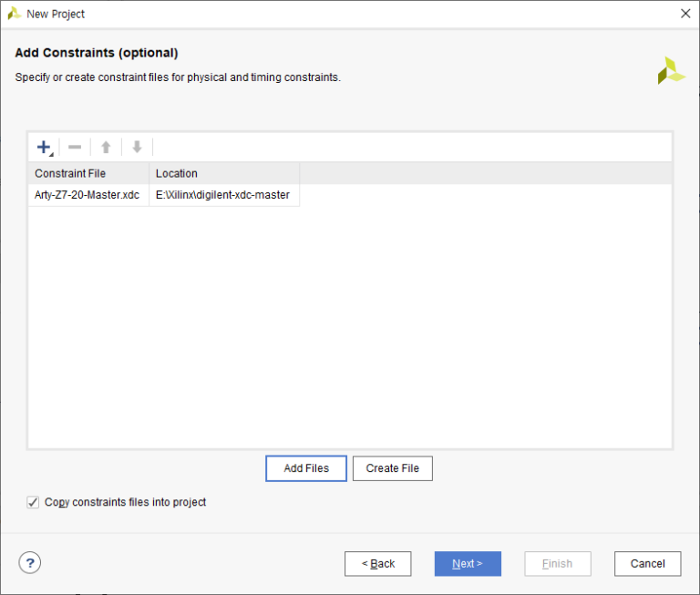700x595 pixels.
Task: Click the Xilinx logo at top right
Action: 671,70
